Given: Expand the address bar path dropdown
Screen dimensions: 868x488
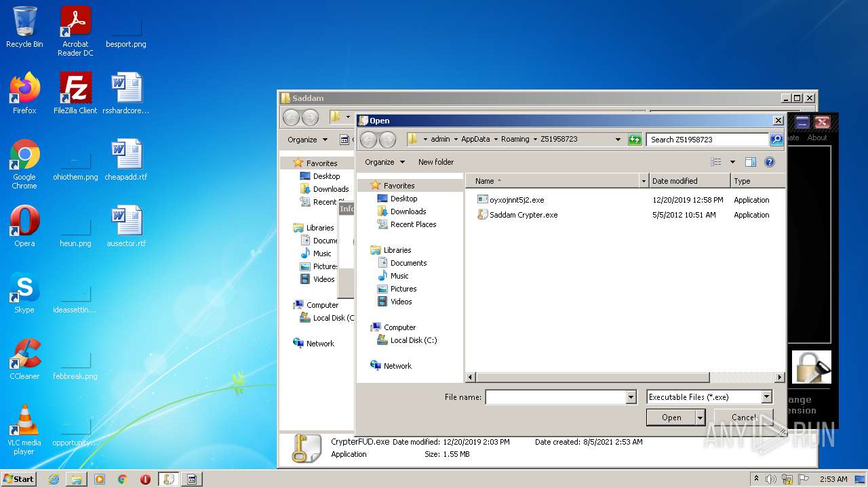Looking at the screenshot, I should tap(618, 140).
